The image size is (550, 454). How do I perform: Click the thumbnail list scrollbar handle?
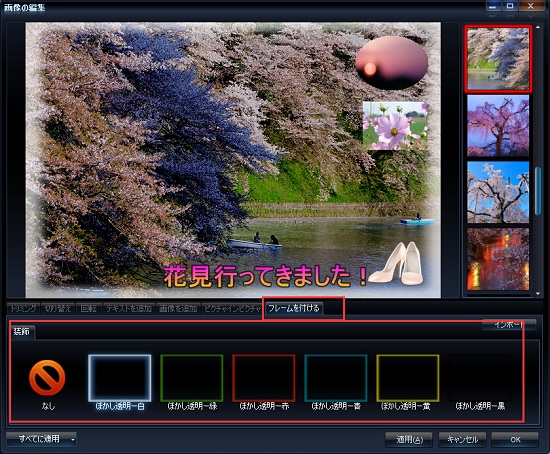[x=538, y=191]
